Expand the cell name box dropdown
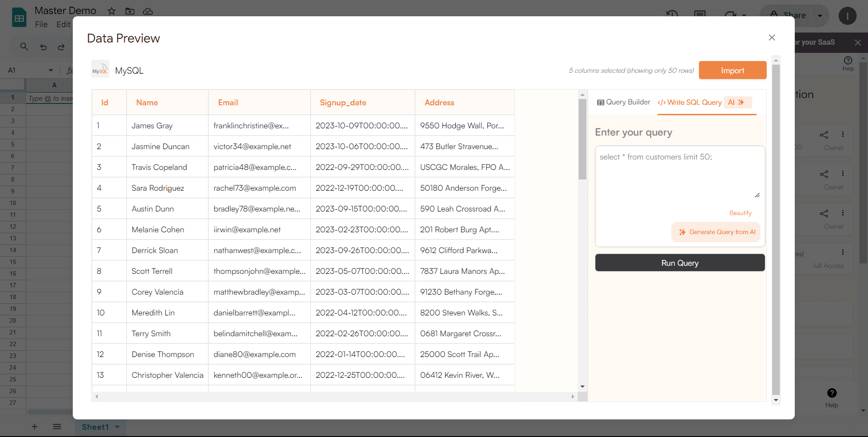This screenshot has height=437, width=868. click(x=51, y=70)
